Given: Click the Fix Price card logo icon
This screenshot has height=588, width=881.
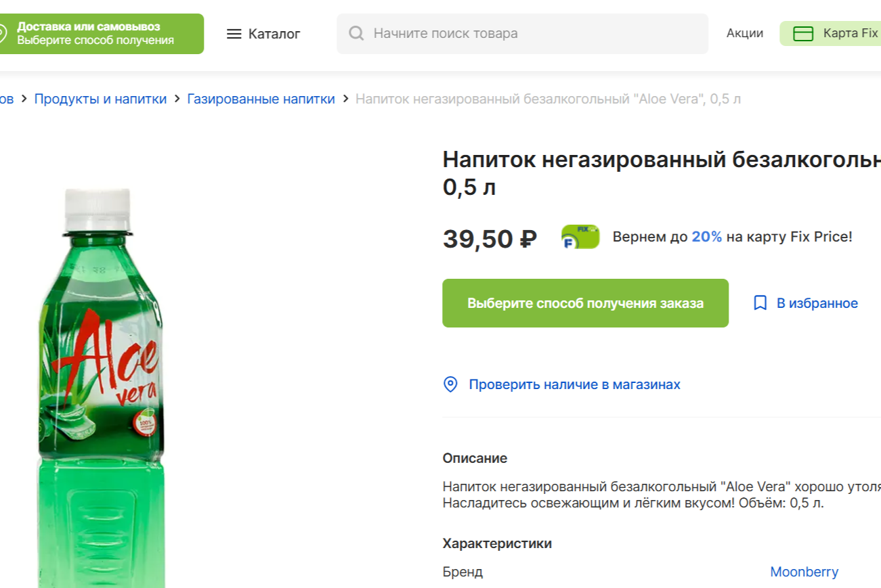Looking at the screenshot, I should 580,237.
